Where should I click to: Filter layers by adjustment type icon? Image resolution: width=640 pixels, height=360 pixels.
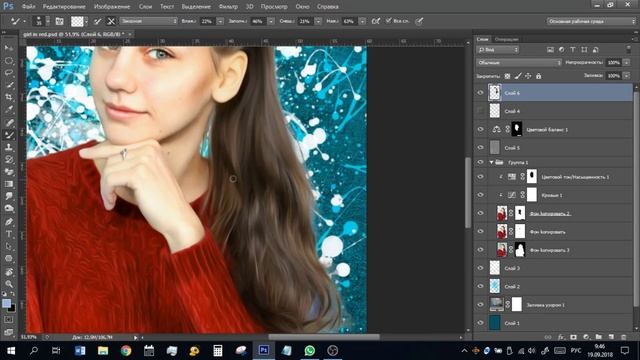click(x=562, y=49)
